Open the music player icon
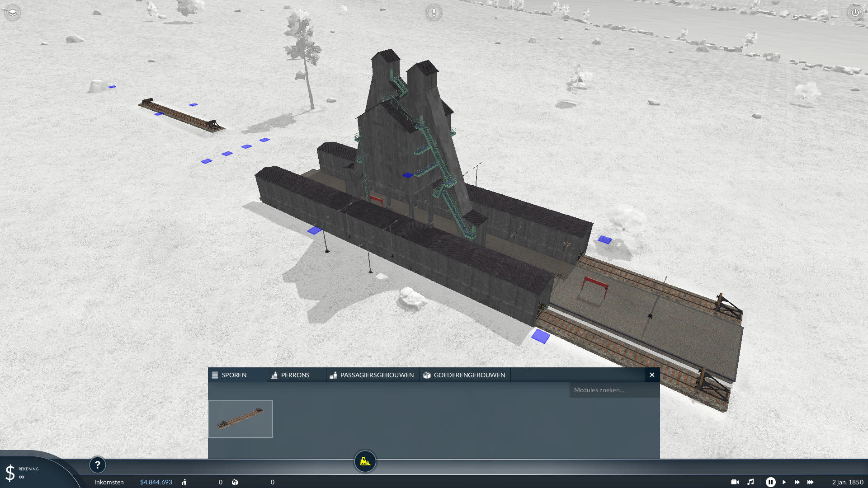The image size is (868, 488). point(750,482)
